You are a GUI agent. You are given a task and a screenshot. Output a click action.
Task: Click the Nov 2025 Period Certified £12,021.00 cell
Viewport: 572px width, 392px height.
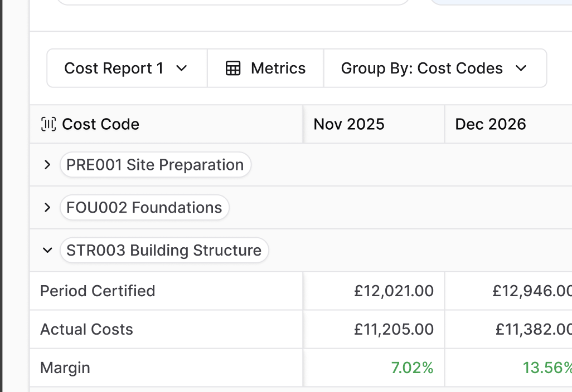tap(394, 291)
